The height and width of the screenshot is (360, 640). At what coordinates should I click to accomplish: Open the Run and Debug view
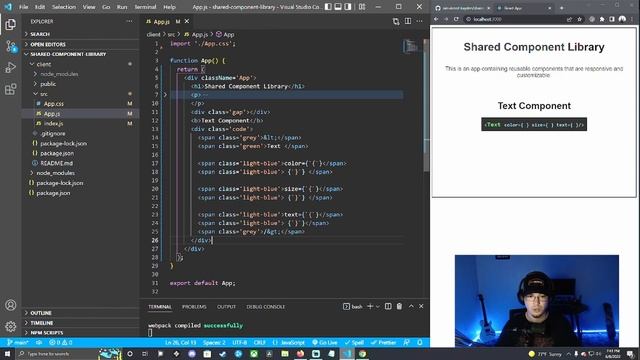click(11, 67)
